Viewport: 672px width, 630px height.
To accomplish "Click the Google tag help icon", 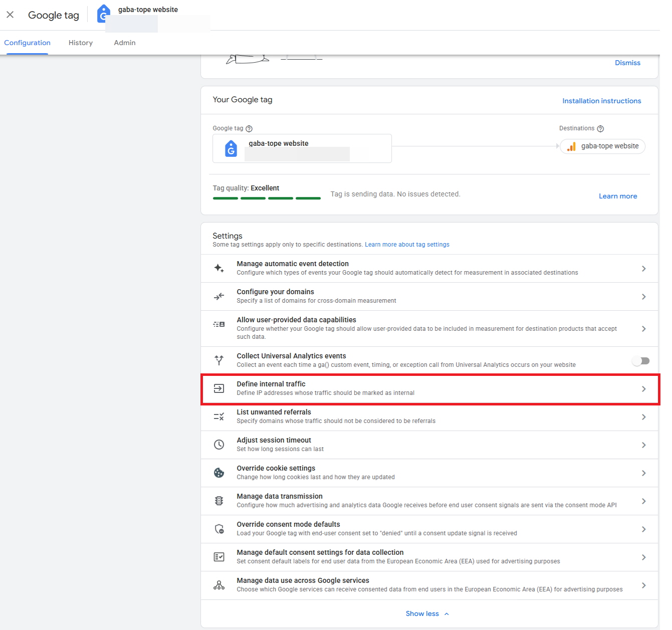I will (x=249, y=129).
